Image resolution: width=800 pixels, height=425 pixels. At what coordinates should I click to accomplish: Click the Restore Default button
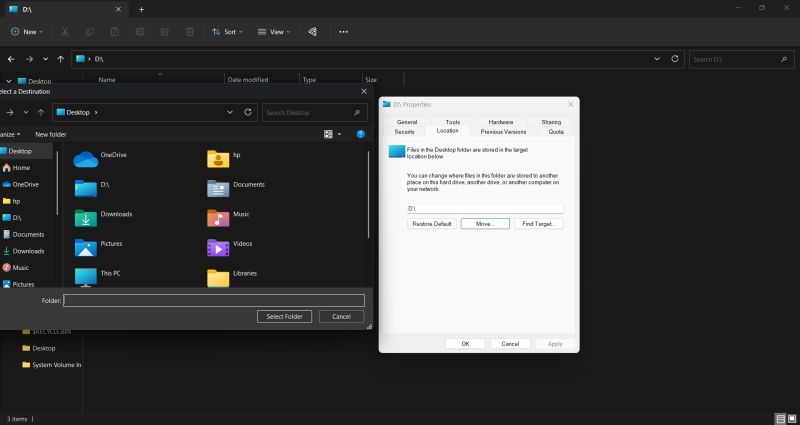432,224
